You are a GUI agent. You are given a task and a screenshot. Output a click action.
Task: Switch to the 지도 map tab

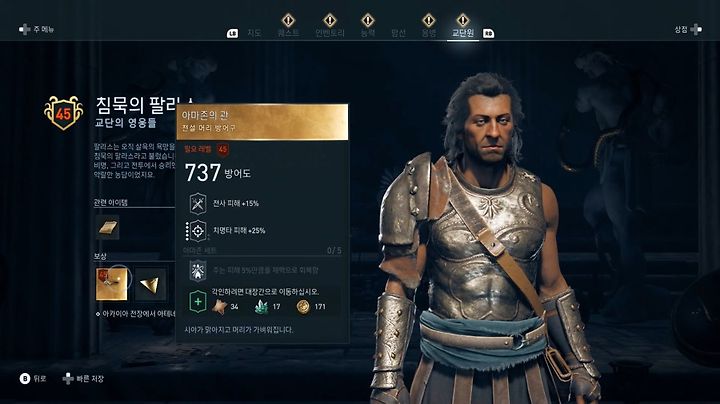pos(254,33)
